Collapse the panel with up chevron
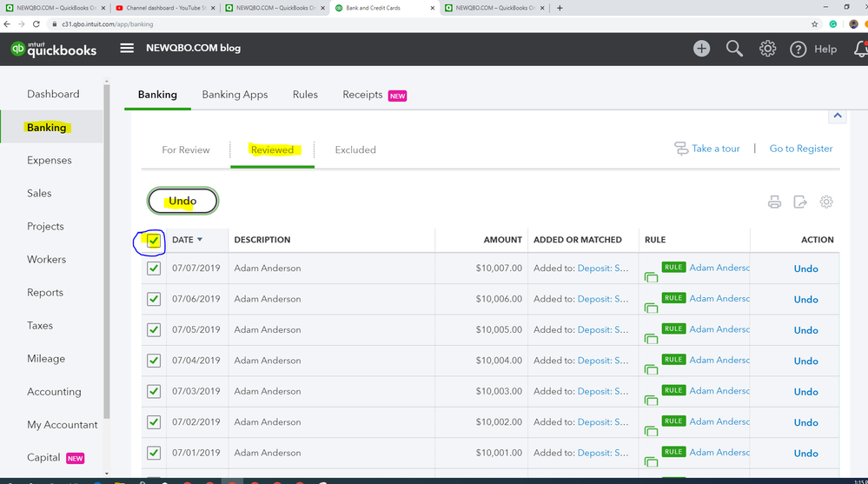The height and width of the screenshot is (484, 868). pos(837,116)
